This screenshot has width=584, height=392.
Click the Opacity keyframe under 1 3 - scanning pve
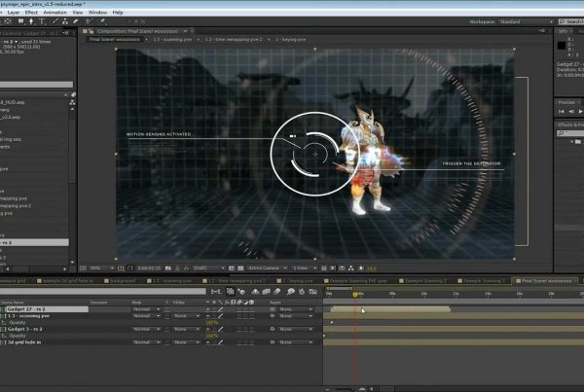click(332, 322)
